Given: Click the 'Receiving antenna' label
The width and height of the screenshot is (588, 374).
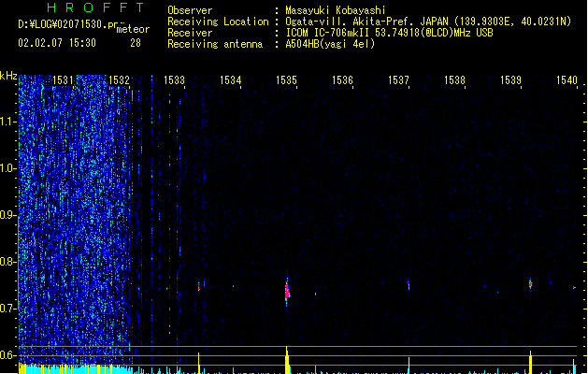Looking at the screenshot, I should click(x=215, y=44).
